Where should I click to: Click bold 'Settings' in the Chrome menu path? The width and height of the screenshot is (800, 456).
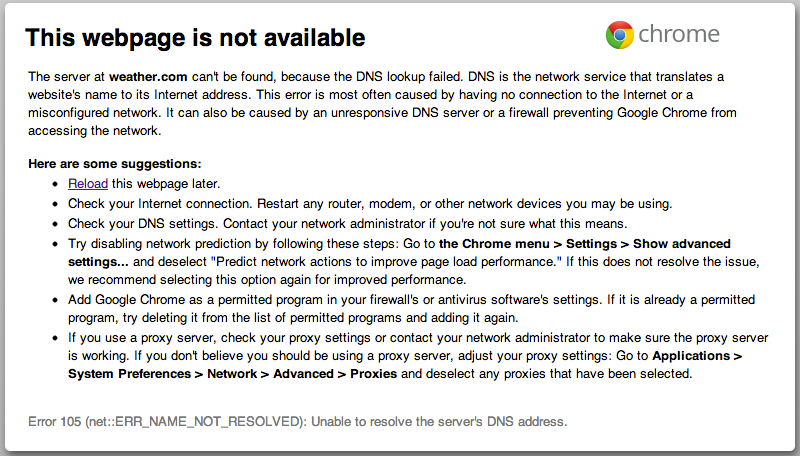pyautogui.click(x=591, y=244)
